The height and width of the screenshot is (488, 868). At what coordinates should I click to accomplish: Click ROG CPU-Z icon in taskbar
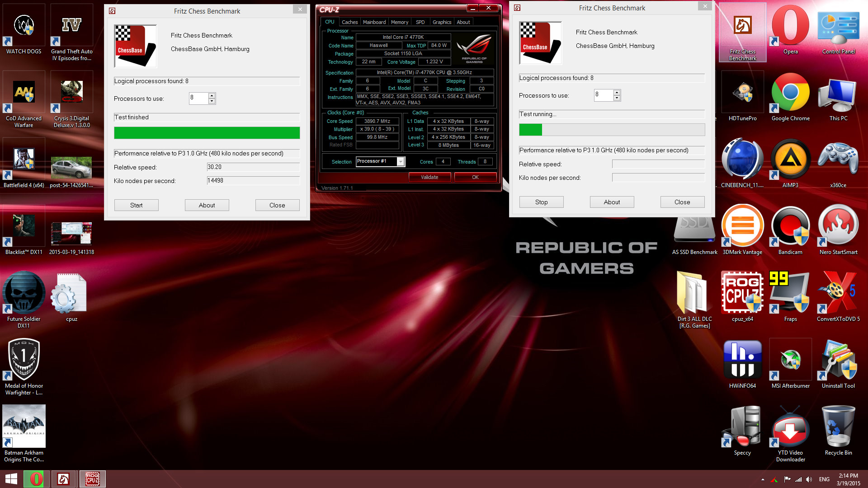(93, 479)
